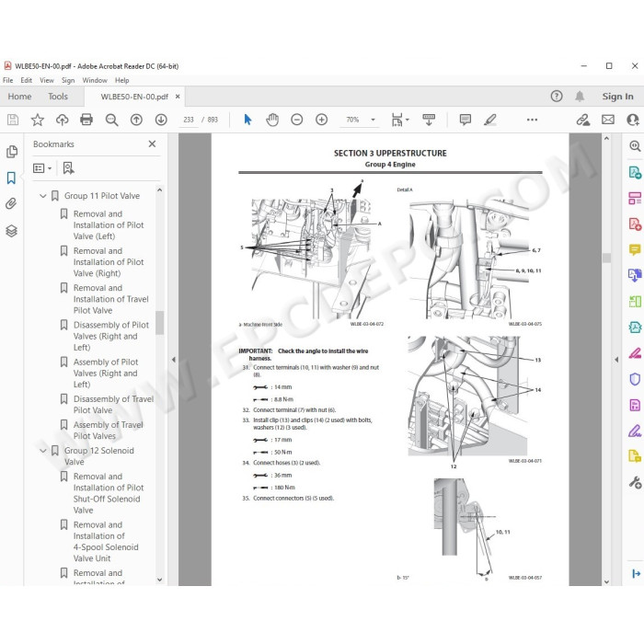Share a link to the file

582,120
